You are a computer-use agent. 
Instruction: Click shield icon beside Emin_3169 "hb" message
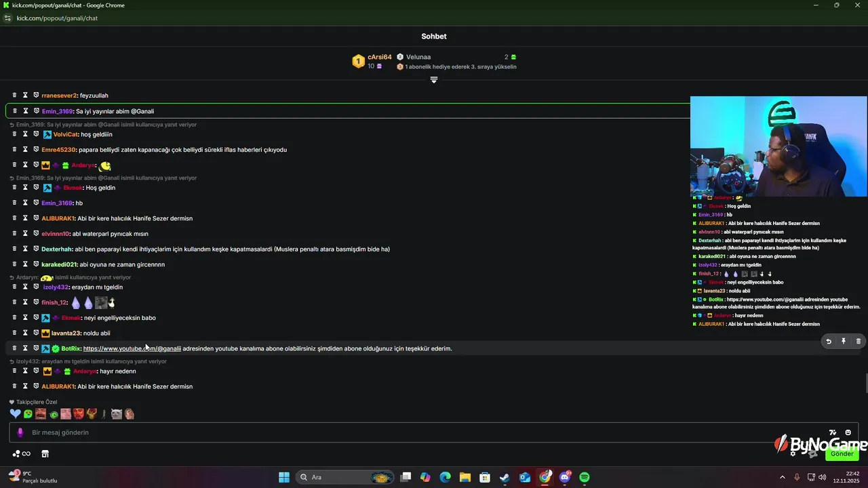pyautogui.click(x=36, y=203)
